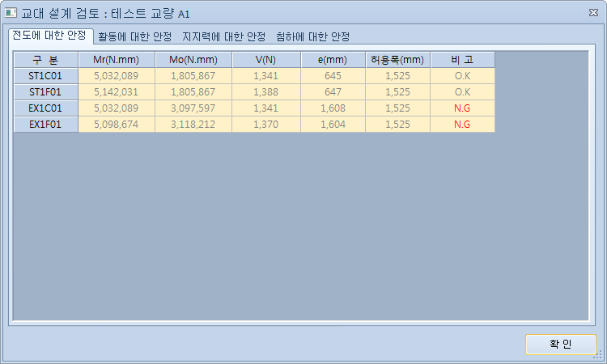Click the 비 고 column header

pos(462,60)
